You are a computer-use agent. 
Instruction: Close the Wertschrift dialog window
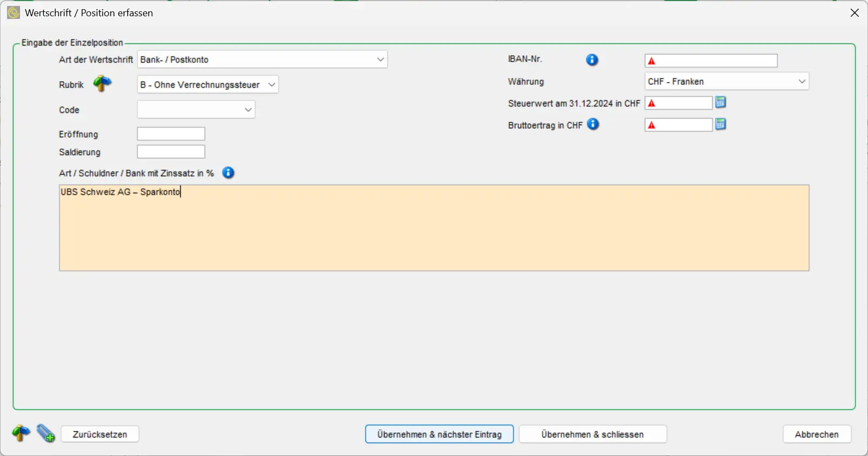click(x=855, y=12)
